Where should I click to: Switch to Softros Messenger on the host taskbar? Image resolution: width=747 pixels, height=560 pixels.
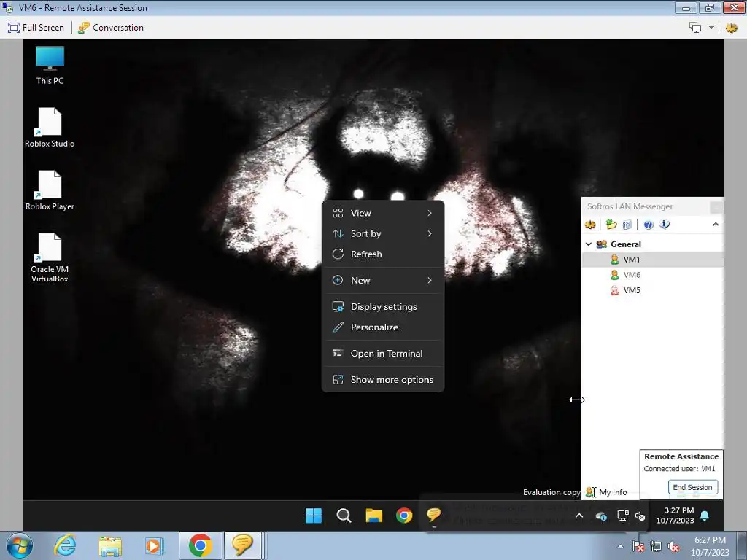(x=243, y=545)
